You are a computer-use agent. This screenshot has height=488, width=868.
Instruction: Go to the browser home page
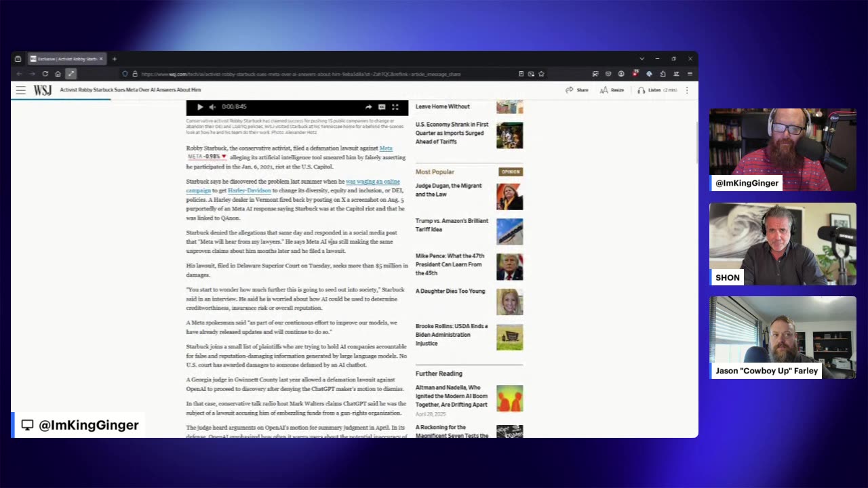58,73
